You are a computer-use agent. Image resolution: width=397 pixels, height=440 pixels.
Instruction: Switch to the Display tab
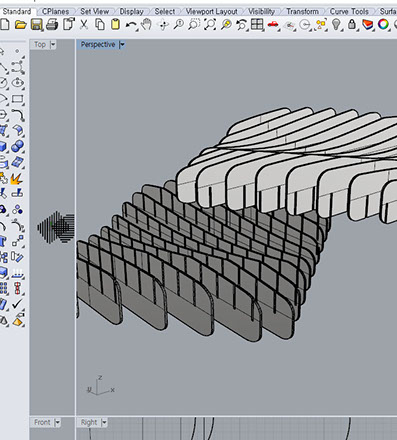pyautogui.click(x=131, y=11)
